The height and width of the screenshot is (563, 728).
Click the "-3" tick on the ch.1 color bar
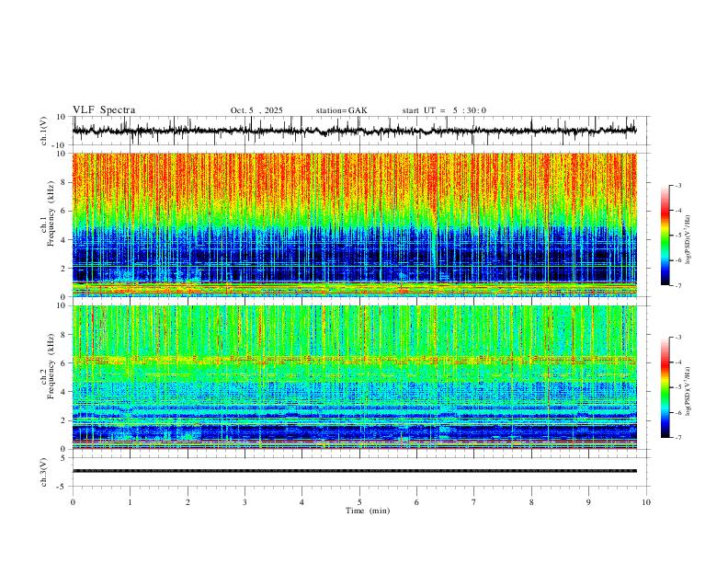pos(678,185)
